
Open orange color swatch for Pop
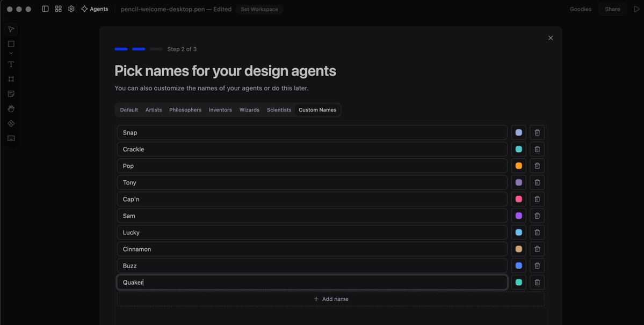519,166
